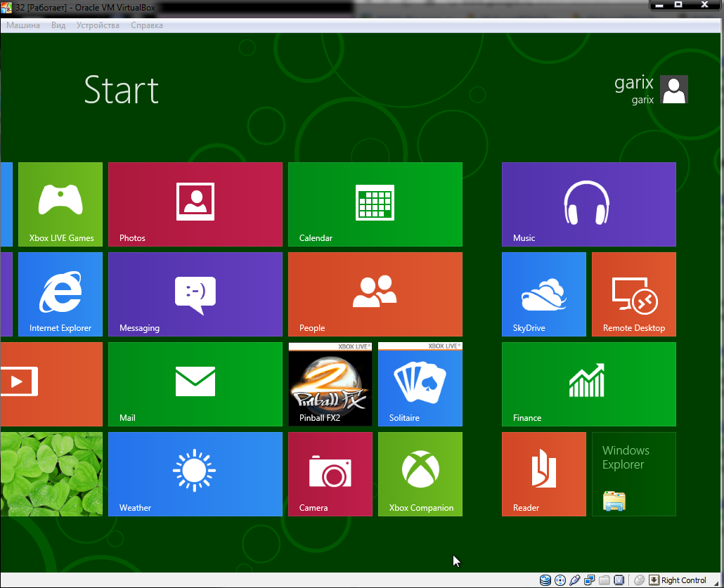Click the VirtualBox hard disk status icon

[x=545, y=580]
